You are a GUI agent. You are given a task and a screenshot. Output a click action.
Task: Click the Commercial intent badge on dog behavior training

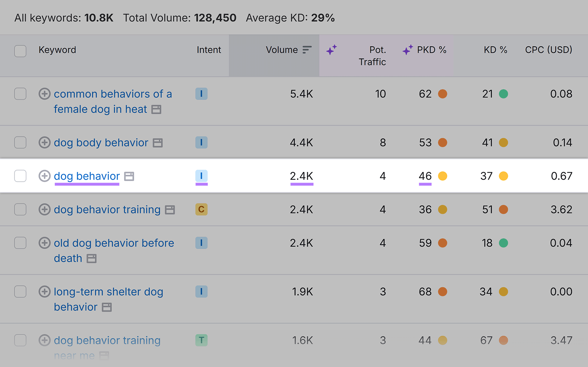(201, 210)
